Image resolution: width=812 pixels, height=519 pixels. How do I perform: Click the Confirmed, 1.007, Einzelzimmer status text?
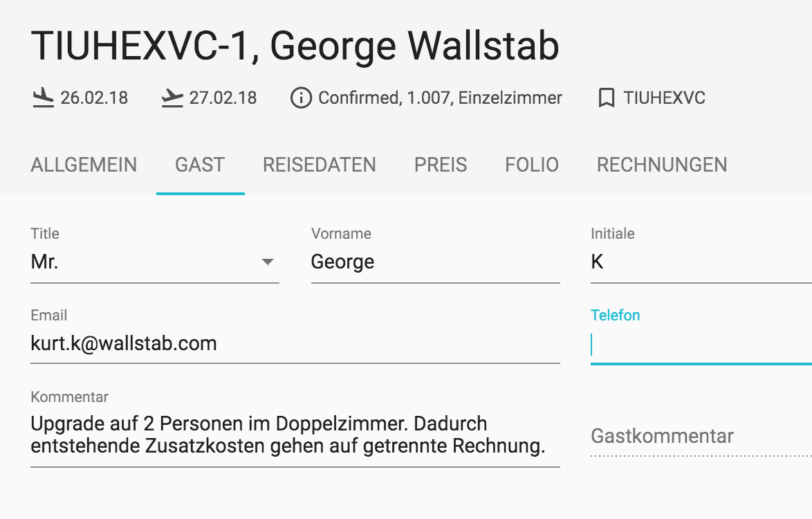(440, 98)
